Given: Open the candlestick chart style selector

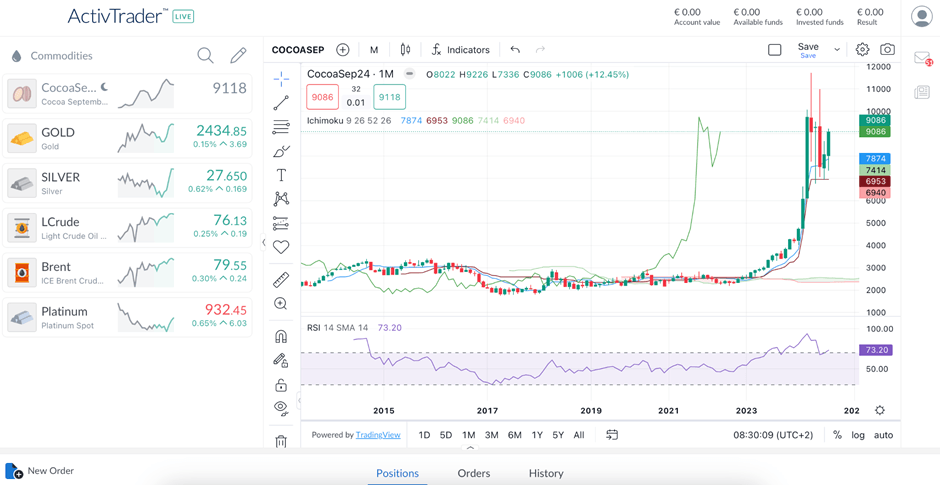Looking at the screenshot, I should coord(405,50).
